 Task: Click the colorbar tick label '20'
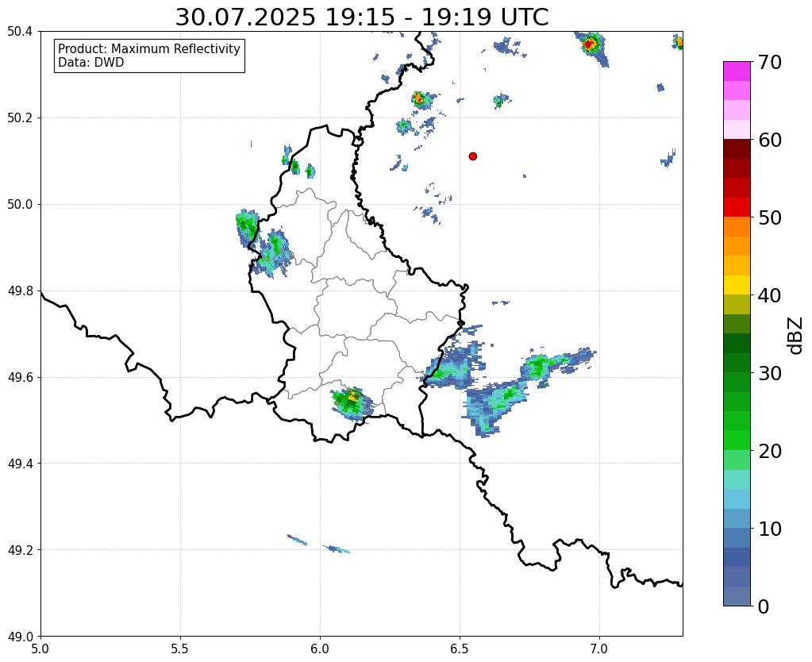click(770, 451)
